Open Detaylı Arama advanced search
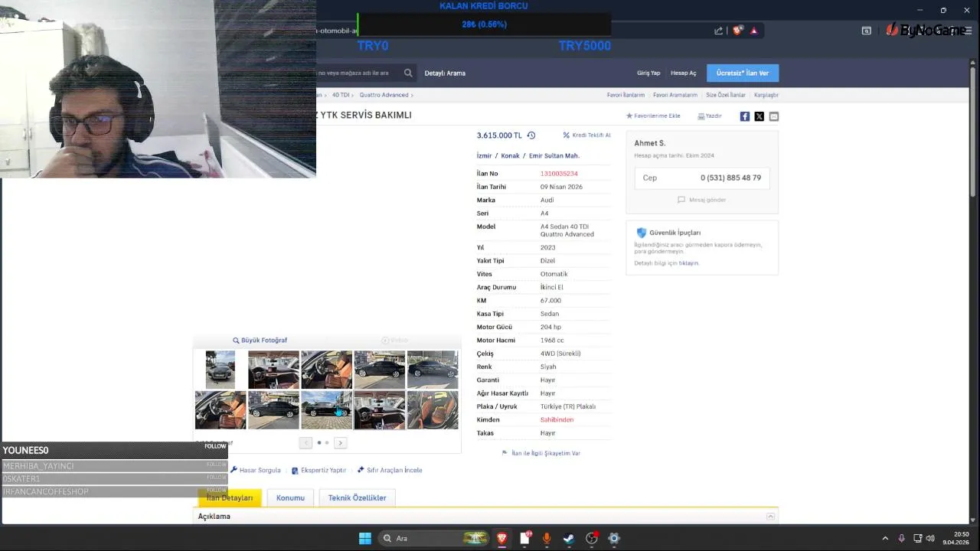The height and width of the screenshot is (551, 980). coord(445,73)
